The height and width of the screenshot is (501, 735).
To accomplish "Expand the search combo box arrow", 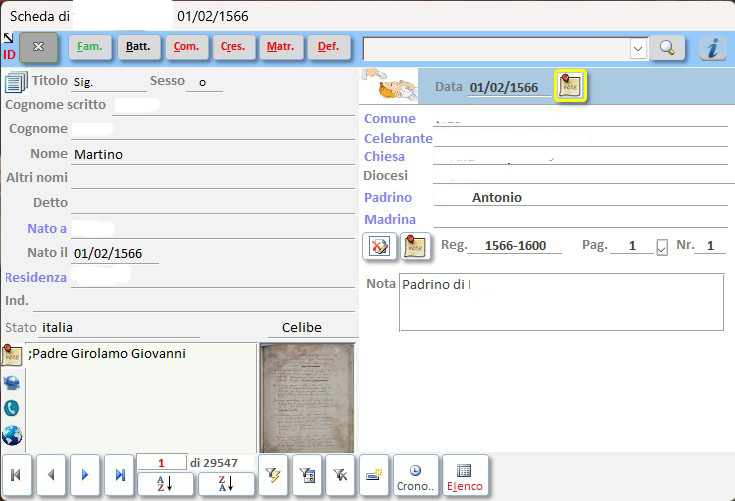I will point(638,48).
